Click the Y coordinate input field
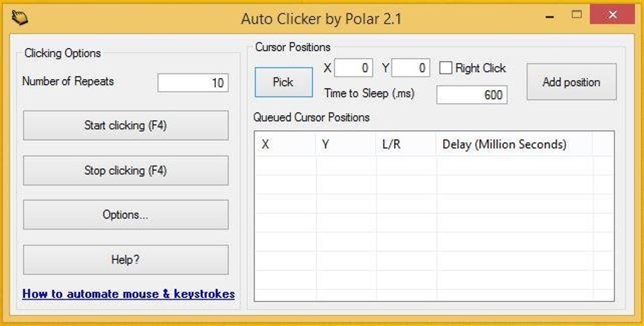The image size is (644, 326). pos(410,68)
